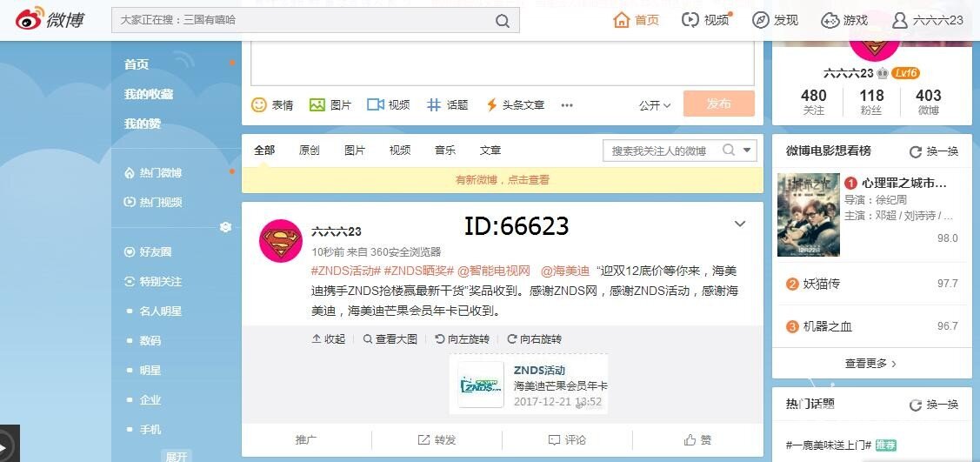Select the 文章 feed tab

pyautogui.click(x=490, y=151)
